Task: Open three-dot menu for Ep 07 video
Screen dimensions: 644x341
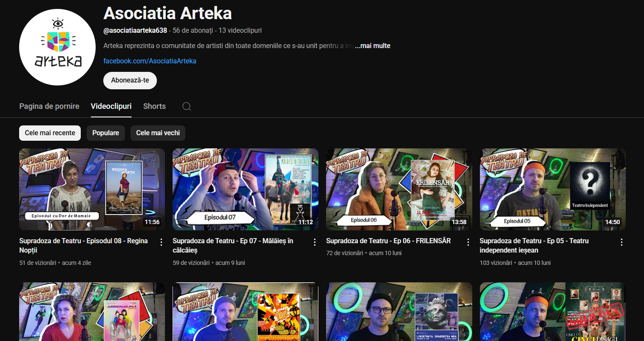Action: (315, 242)
